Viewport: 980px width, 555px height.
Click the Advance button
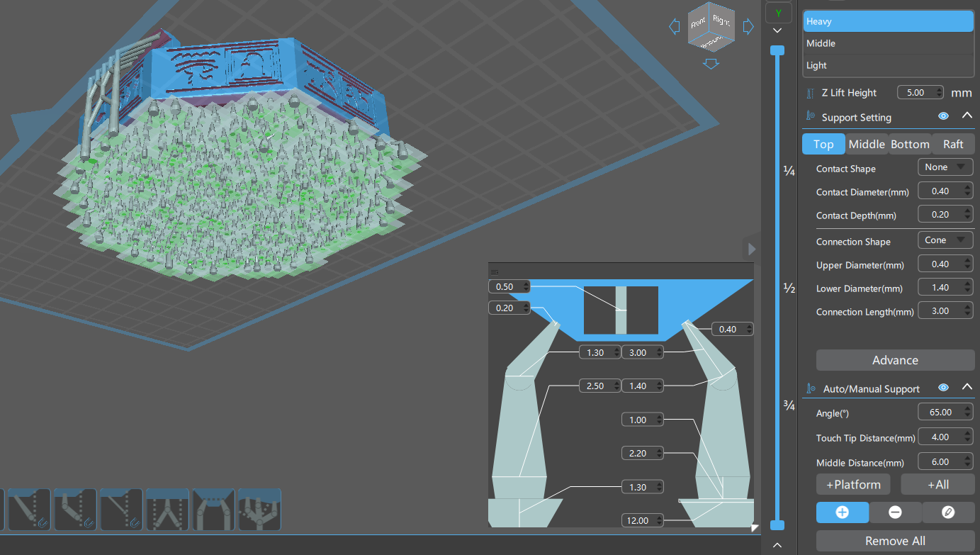tap(895, 360)
